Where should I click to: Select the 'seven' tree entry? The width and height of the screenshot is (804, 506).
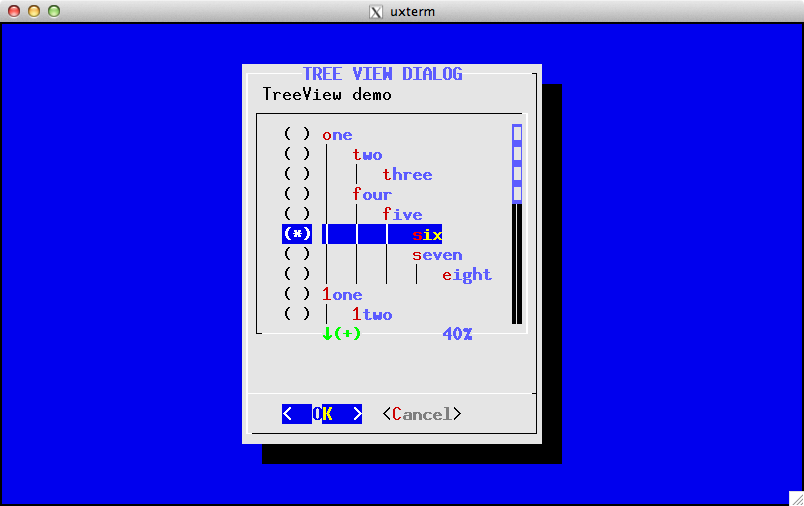click(437, 255)
